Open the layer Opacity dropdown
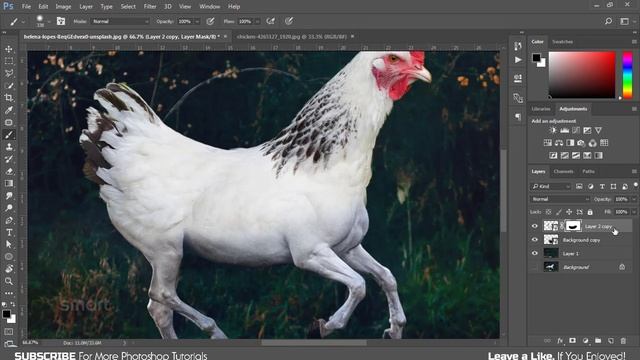Screen dimensions: 640x360 pos(633,199)
